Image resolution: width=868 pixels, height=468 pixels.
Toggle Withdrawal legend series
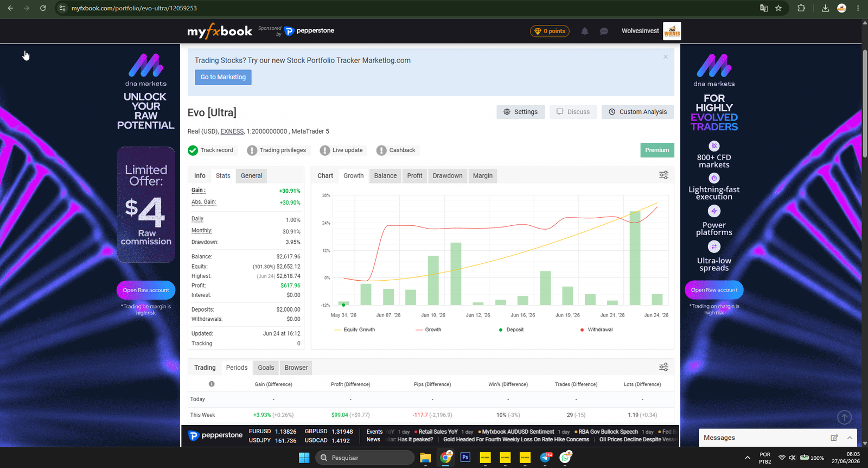tap(596, 330)
